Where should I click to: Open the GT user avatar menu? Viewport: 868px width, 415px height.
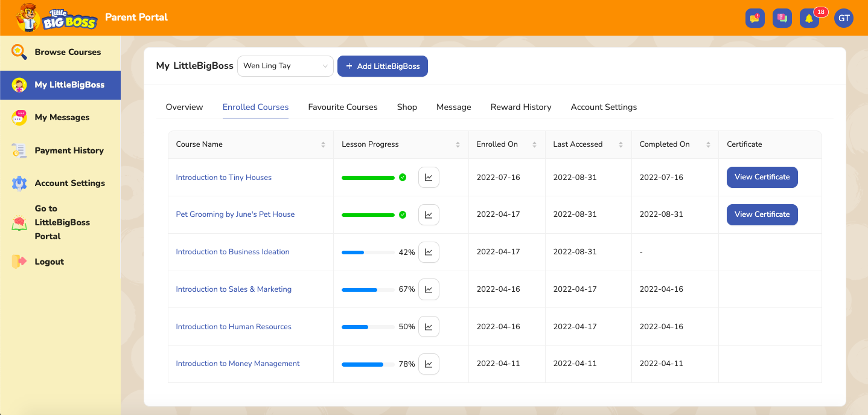pos(844,18)
